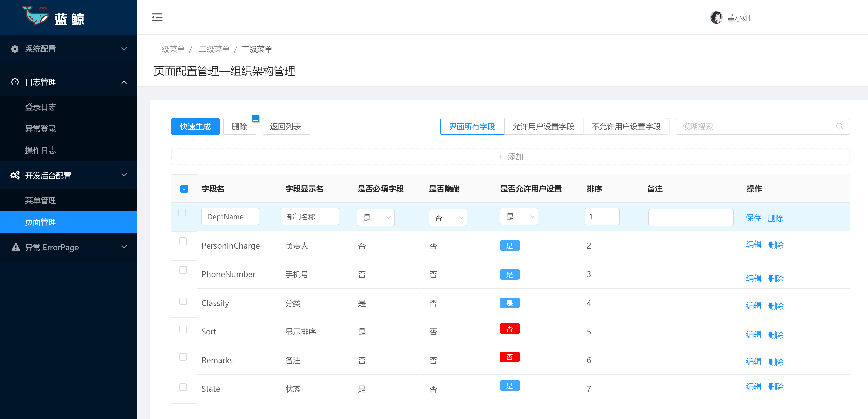Check the checkbox for the DeptName row
Image resolution: width=868 pixels, height=419 pixels.
tap(182, 213)
